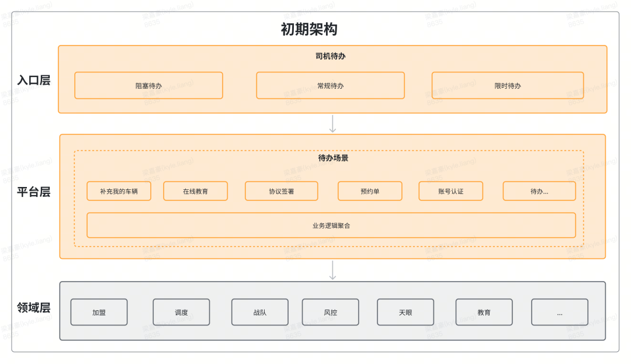
Task: Select the 平台层 layer label
Action: point(34,192)
